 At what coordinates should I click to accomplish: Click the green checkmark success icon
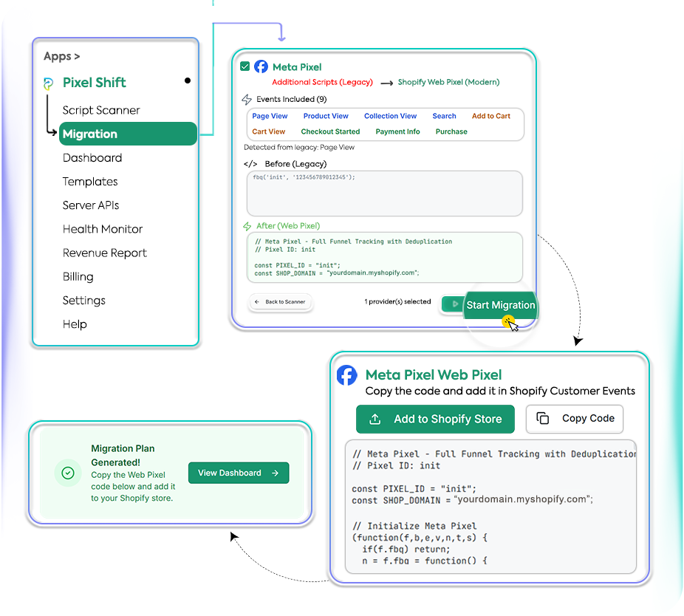tap(68, 473)
